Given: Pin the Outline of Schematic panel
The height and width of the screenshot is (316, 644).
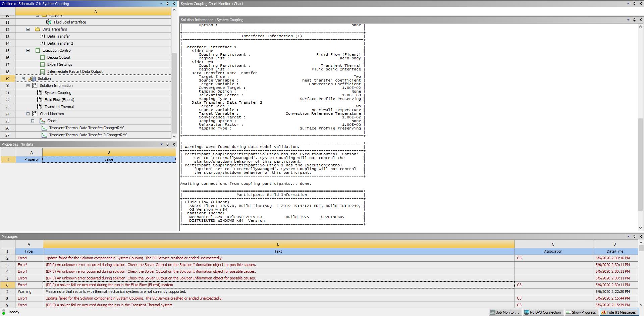Looking at the screenshot, I should pyautogui.click(x=167, y=4).
